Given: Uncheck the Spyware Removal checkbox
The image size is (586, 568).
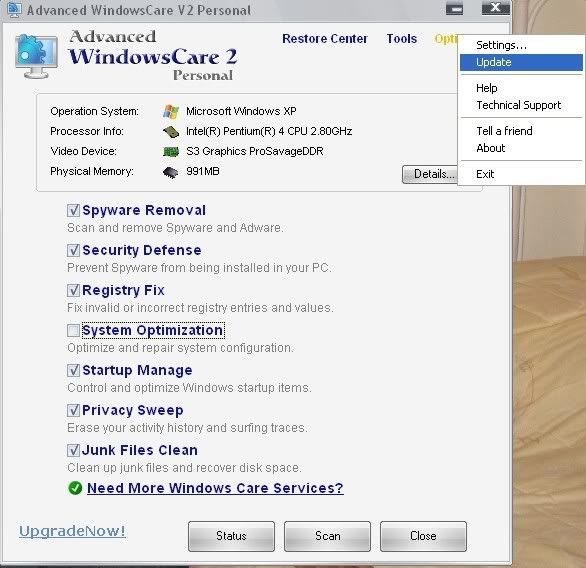Looking at the screenshot, I should (x=73, y=210).
